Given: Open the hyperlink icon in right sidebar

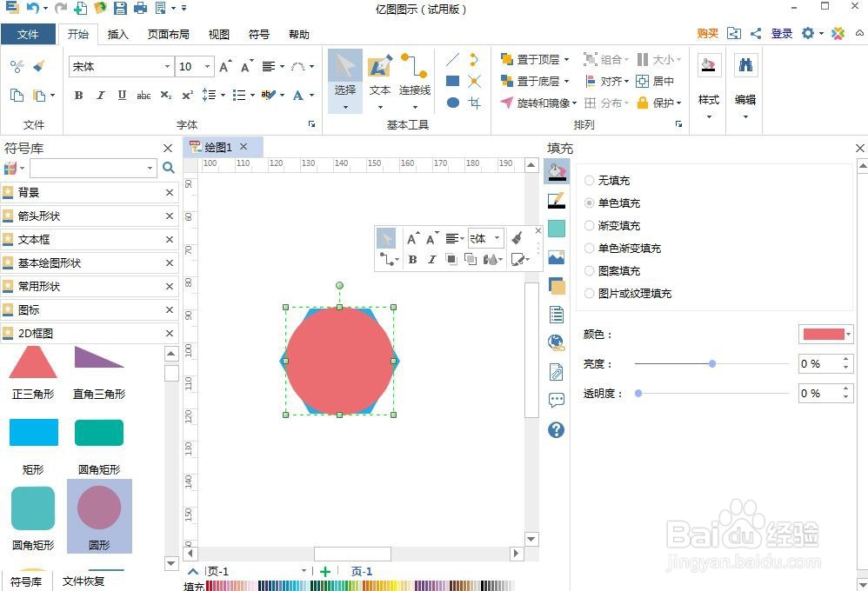Looking at the screenshot, I should (x=555, y=342).
